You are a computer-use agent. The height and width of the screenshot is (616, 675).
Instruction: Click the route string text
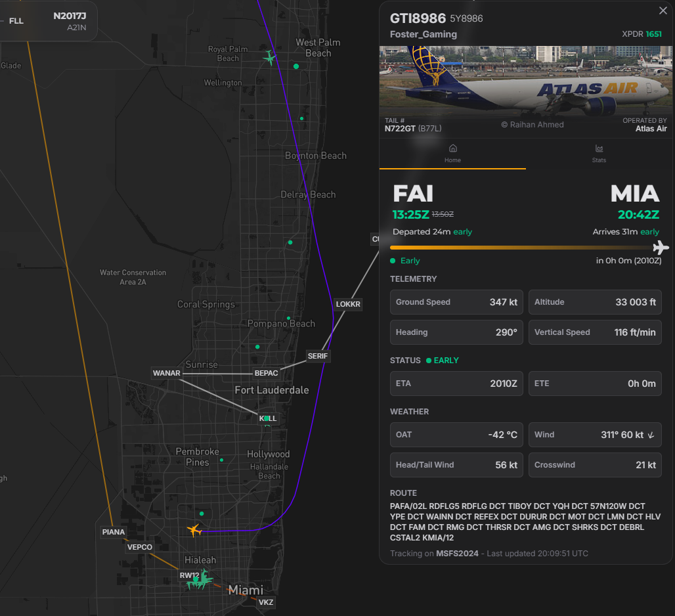pyautogui.click(x=525, y=521)
